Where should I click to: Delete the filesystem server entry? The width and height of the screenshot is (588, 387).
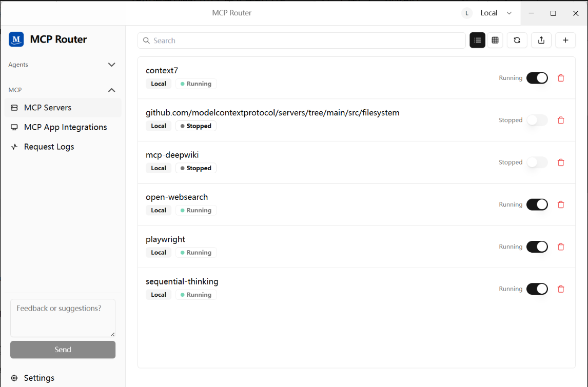point(561,120)
